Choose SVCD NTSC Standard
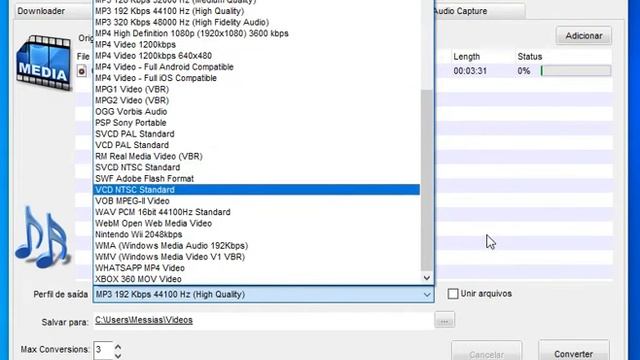Viewport: 640px width, 360px height. (x=256, y=167)
